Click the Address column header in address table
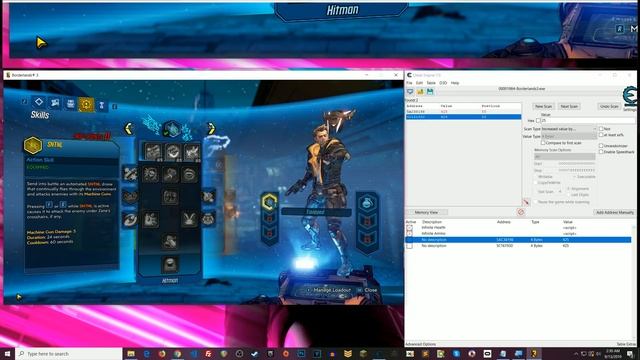This screenshot has height=360, width=640. pos(504,222)
